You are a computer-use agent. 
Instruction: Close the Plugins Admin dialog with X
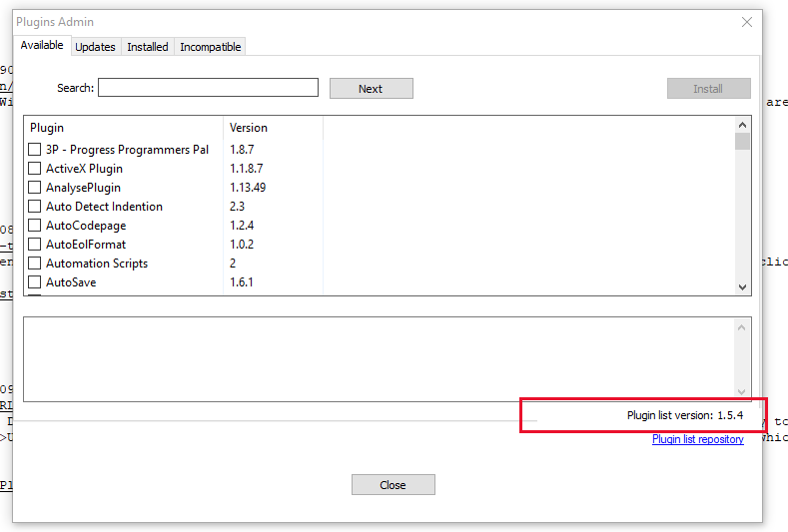tap(747, 22)
